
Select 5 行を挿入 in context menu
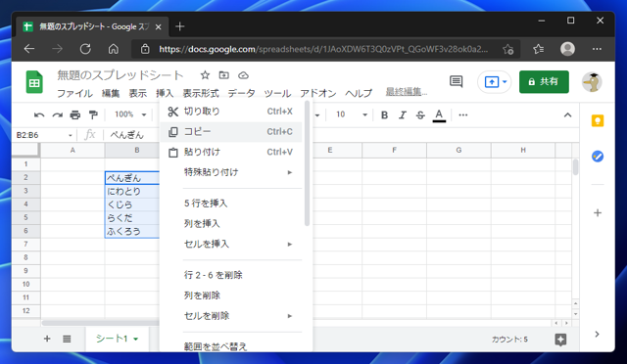[231, 204]
